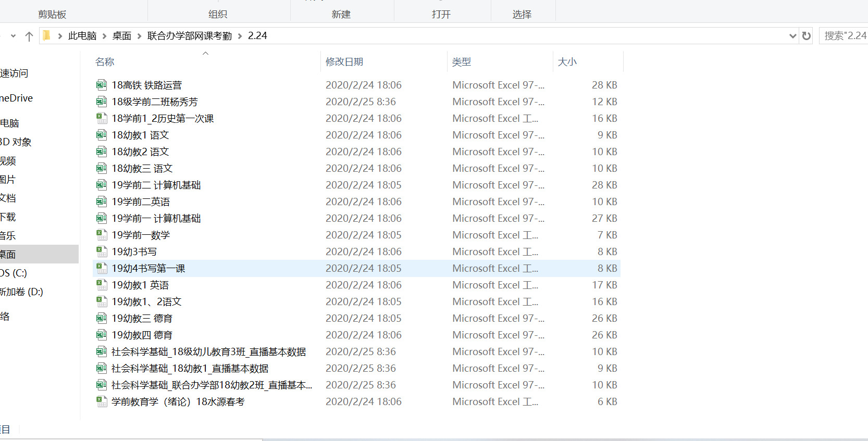Select icon of 社会科学基础_18级幼儿教育3班_直播基本数据
Image resolution: width=868 pixels, height=441 pixels.
pos(102,351)
